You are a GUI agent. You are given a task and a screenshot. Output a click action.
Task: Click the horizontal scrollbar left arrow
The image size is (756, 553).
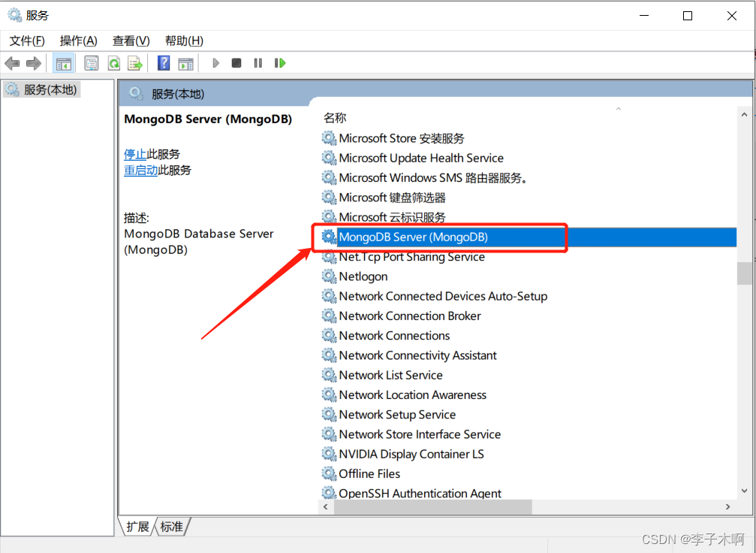click(x=326, y=507)
